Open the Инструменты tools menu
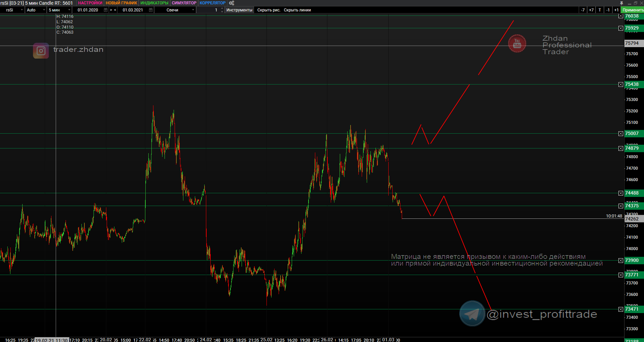The width and height of the screenshot is (644, 342). [239, 10]
